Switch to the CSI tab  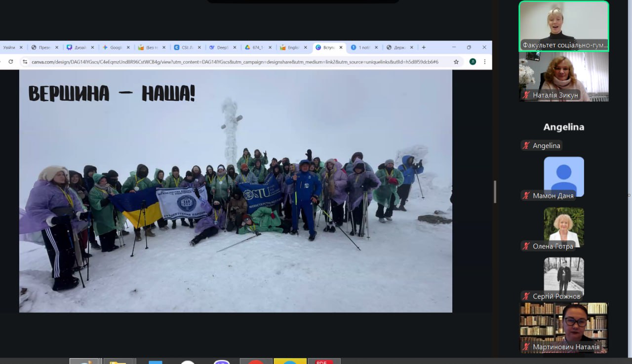(x=185, y=47)
